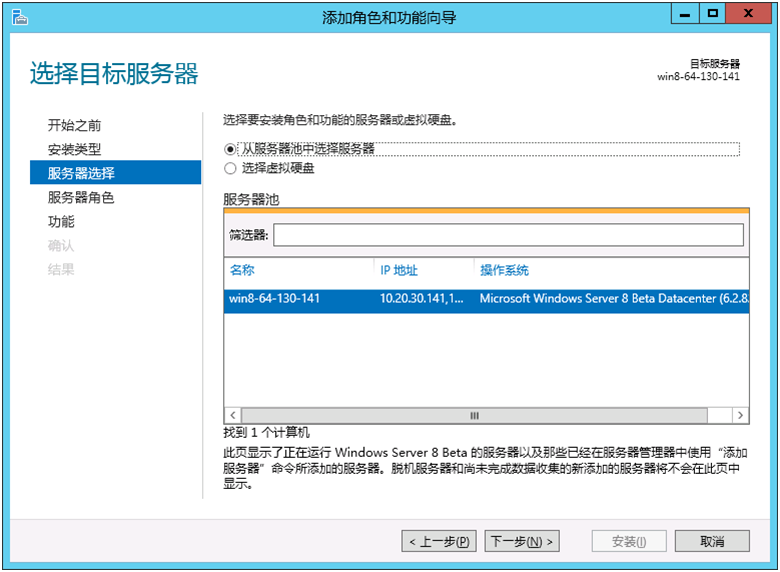The height and width of the screenshot is (572, 780).
Task: Click the right scroll arrow of server list
Action: (740, 415)
